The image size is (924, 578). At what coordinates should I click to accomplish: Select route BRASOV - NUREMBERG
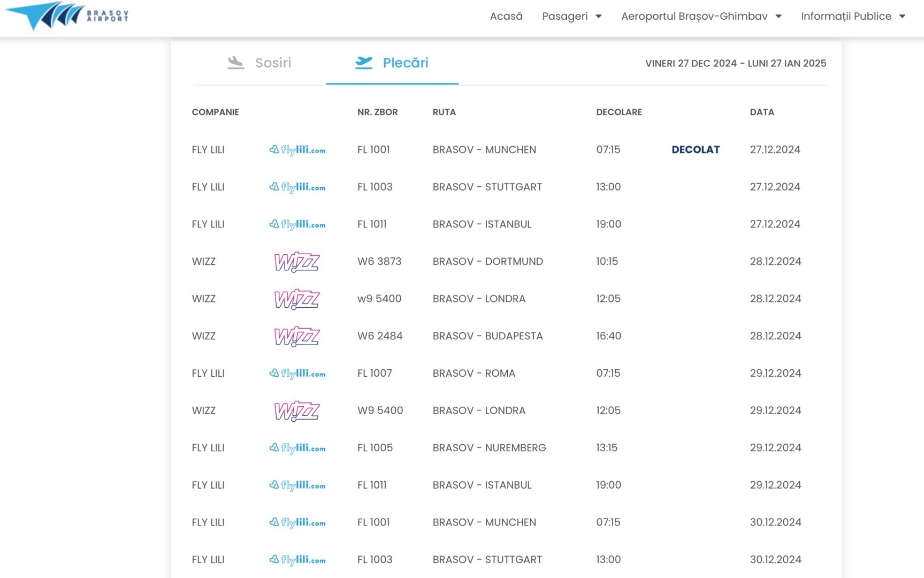point(489,447)
